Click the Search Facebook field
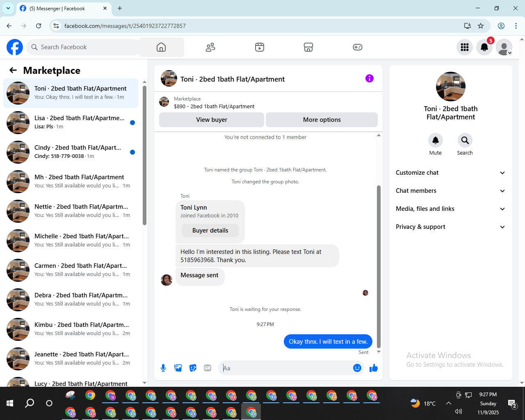The height and width of the screenshot is (420, 525). [83, 47]
